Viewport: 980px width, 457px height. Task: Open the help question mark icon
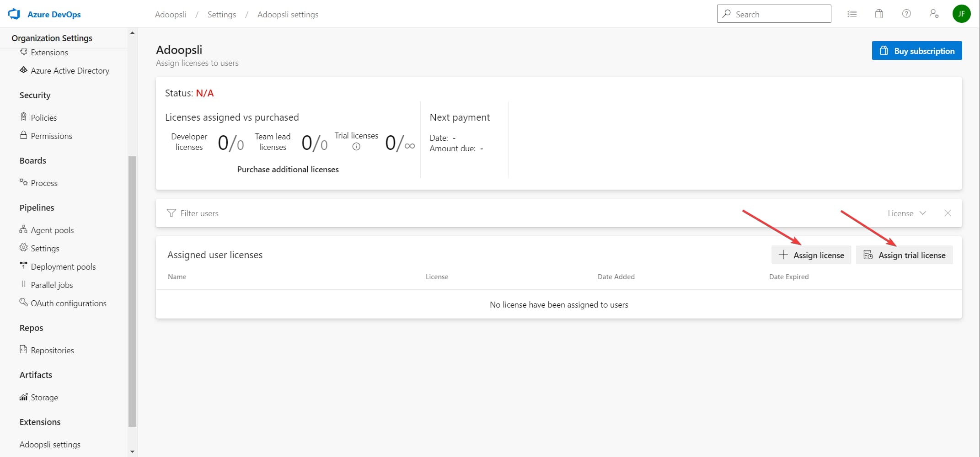click(906, 14)
